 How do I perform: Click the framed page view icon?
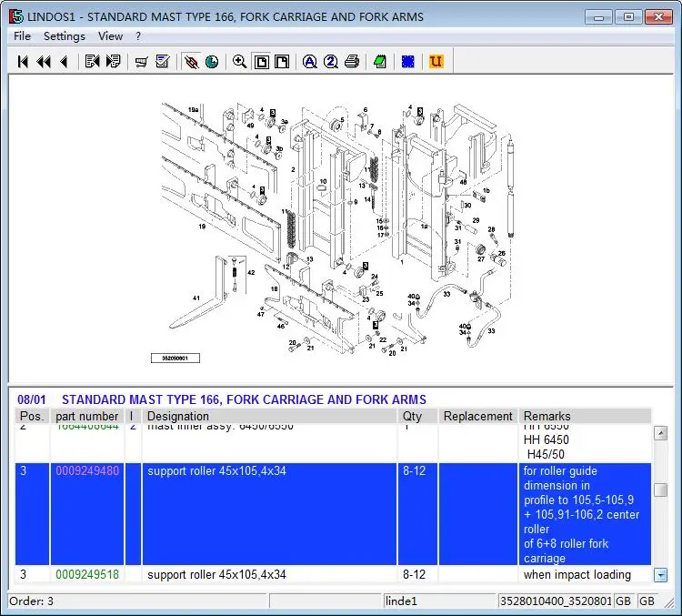pyautogui.click(x=261, y=62)
